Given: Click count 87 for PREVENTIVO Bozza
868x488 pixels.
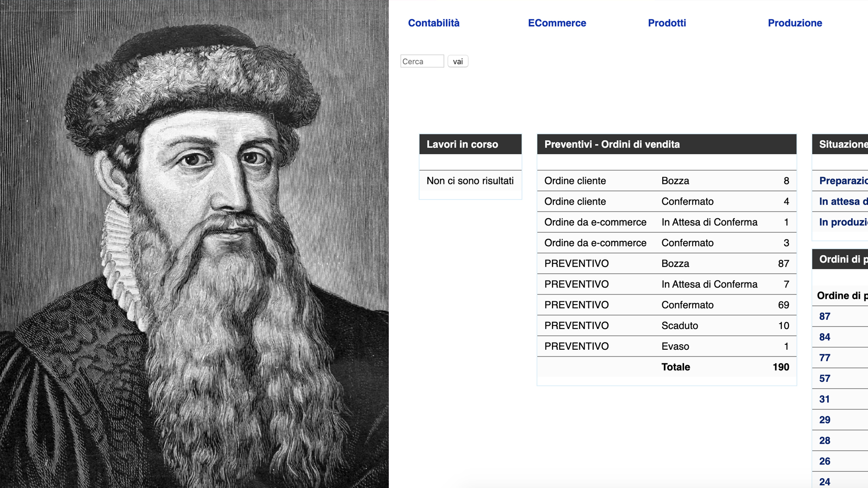Looking at the screenshot, I should pos(783,263).
